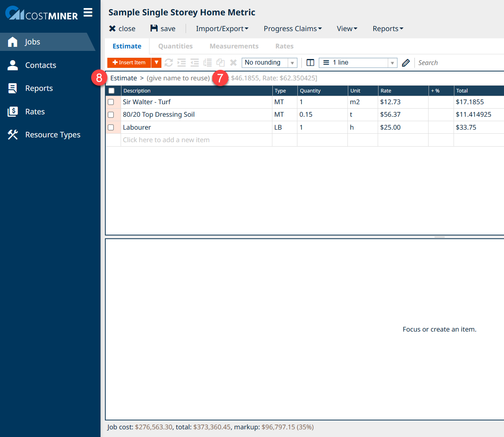
Task: Switch to the Estimate tab
Action: (127, 46)
